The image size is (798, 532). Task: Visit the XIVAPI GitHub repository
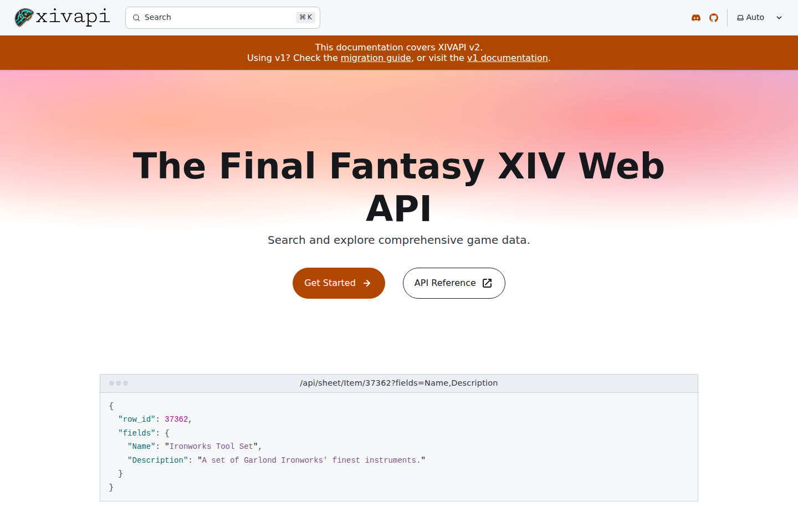click(714, 17)
